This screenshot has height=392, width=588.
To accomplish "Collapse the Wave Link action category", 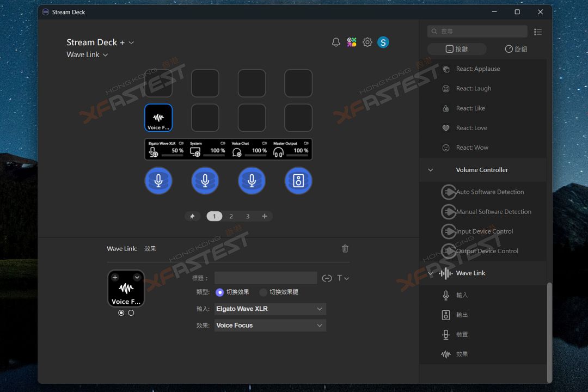I will pyautogui.click(x=431, y=273).
